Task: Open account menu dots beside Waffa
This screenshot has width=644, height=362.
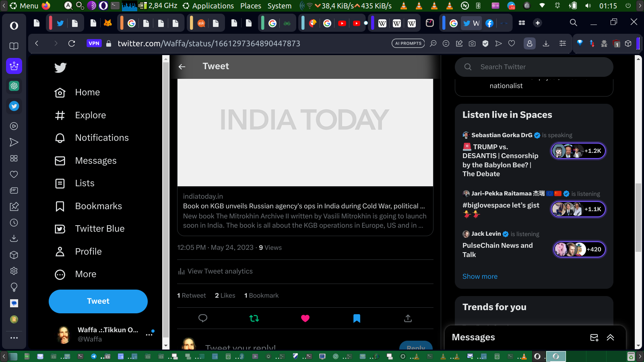Action: pyautogui.click(x=149, y=335)
